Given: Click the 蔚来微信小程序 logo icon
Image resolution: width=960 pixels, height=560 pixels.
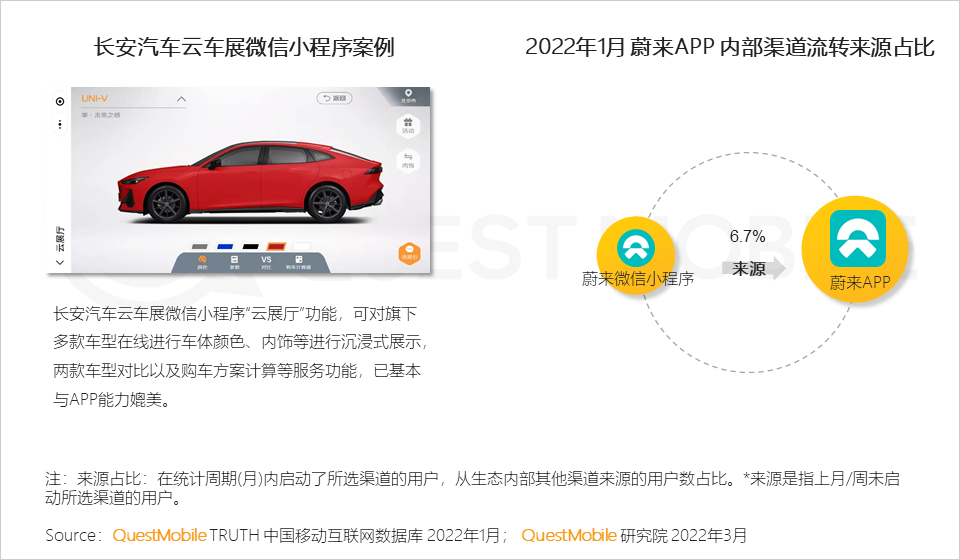Looking at the screenshot, I should 637,247.
